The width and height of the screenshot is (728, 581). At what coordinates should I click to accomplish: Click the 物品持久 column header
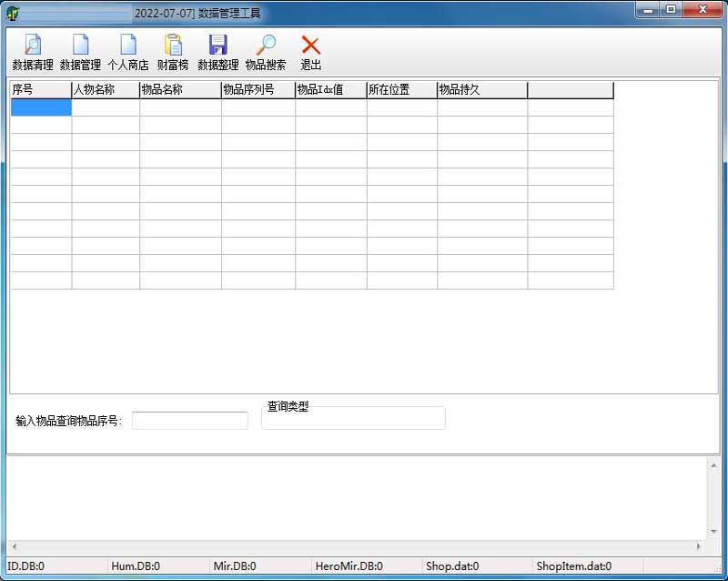tap(482, 90)
